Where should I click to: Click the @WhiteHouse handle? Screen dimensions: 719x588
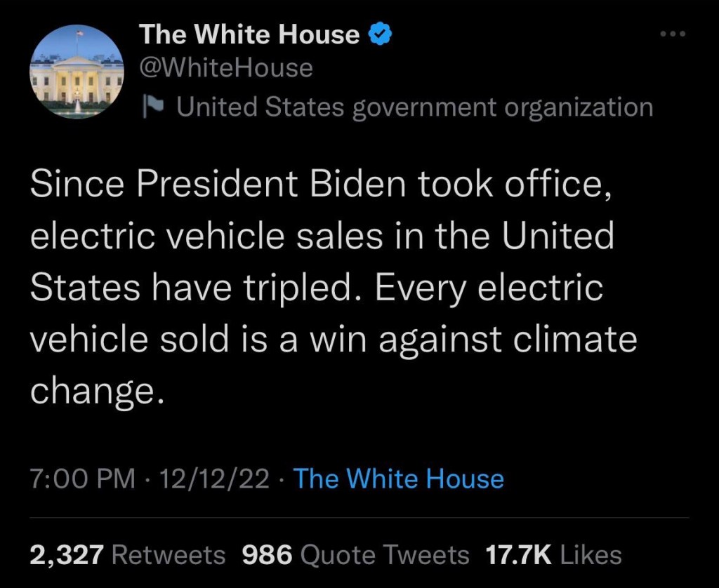227,68
